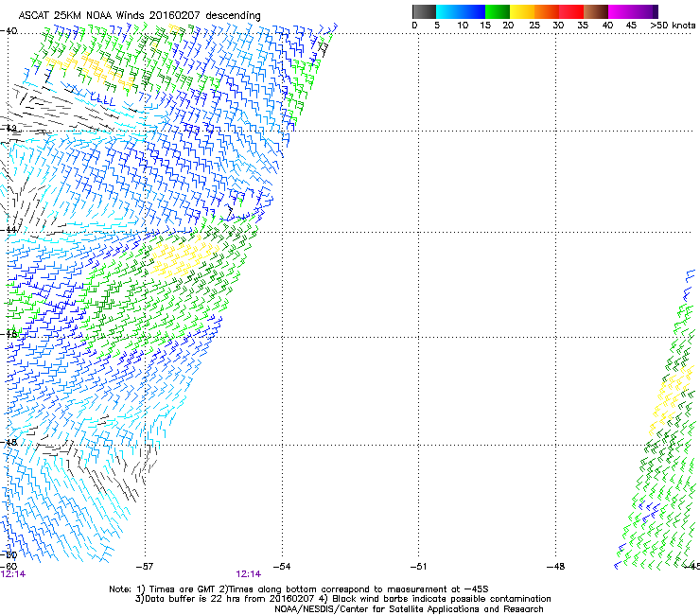Screen dimensions: 700x615
Task: Click the title "ASCAT 25KM NOAA Winds 20160207 descending"
Action: click(x=140, y=16)
